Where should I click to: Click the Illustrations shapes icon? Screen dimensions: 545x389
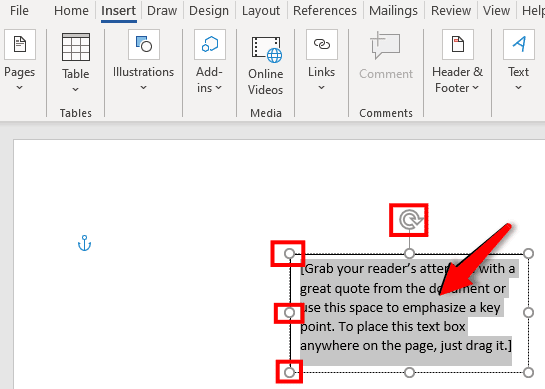pos(144,45)
